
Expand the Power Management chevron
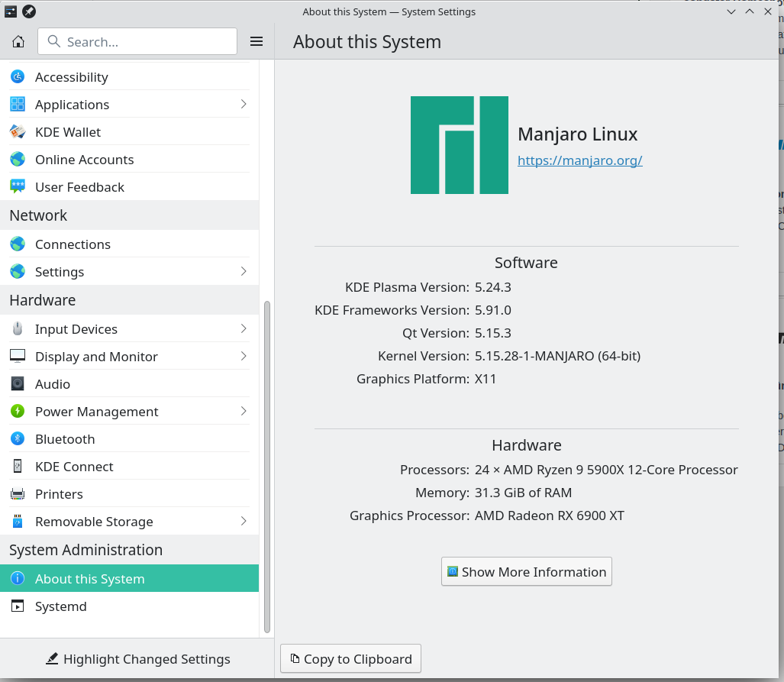[244, 412]
